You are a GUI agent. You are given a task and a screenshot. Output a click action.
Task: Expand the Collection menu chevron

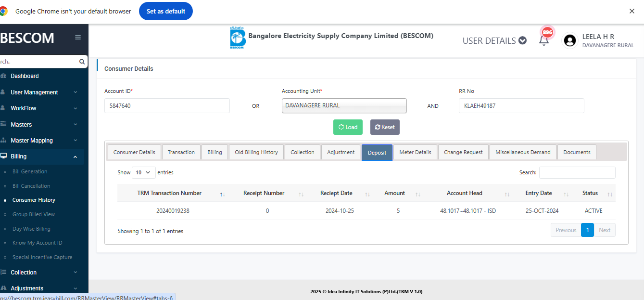click(76, 273)
